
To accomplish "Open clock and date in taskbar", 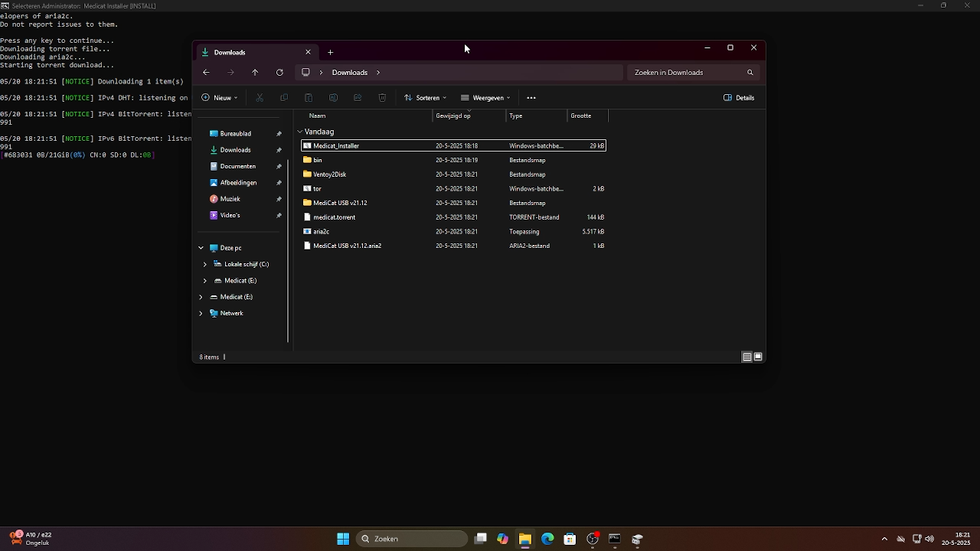I will pyautogui.click(x=955, y=539).
